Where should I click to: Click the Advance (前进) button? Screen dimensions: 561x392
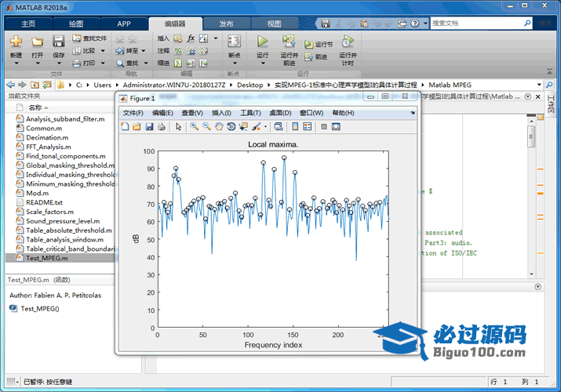click(316, 56)
